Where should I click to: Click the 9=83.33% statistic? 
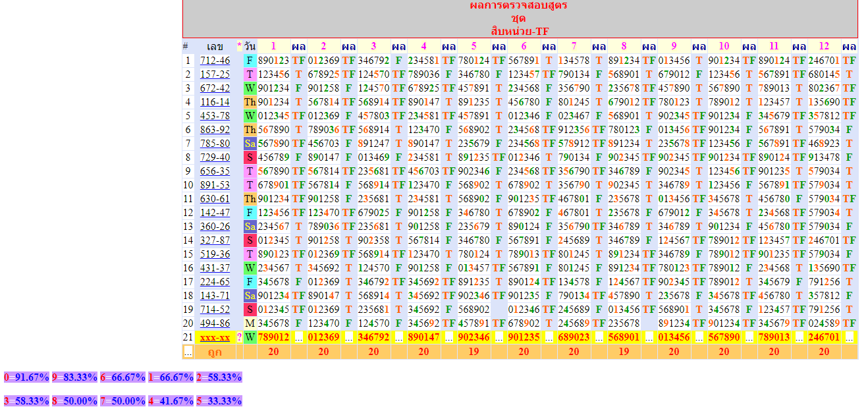click(74, 377)
